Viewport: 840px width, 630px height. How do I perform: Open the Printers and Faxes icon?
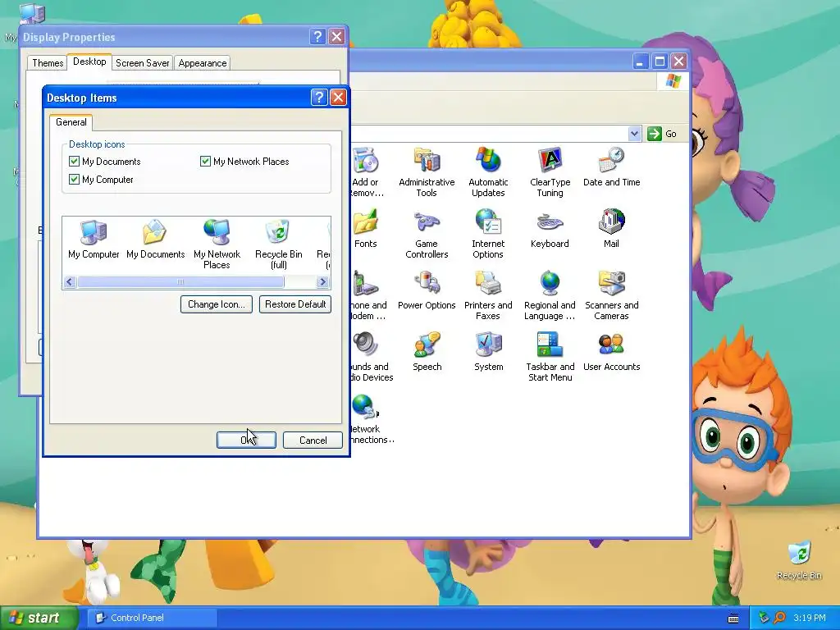(x=488, y=295)
